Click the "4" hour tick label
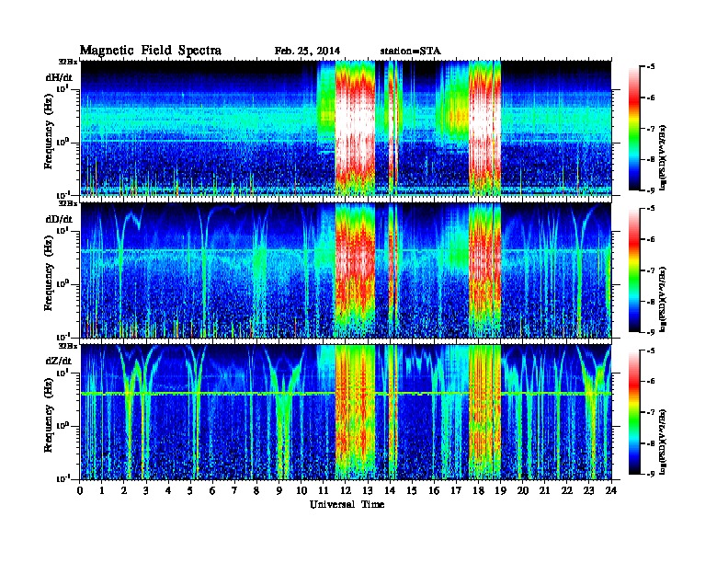Viewport: 728px width, 563px height. (x=168, y=490)
